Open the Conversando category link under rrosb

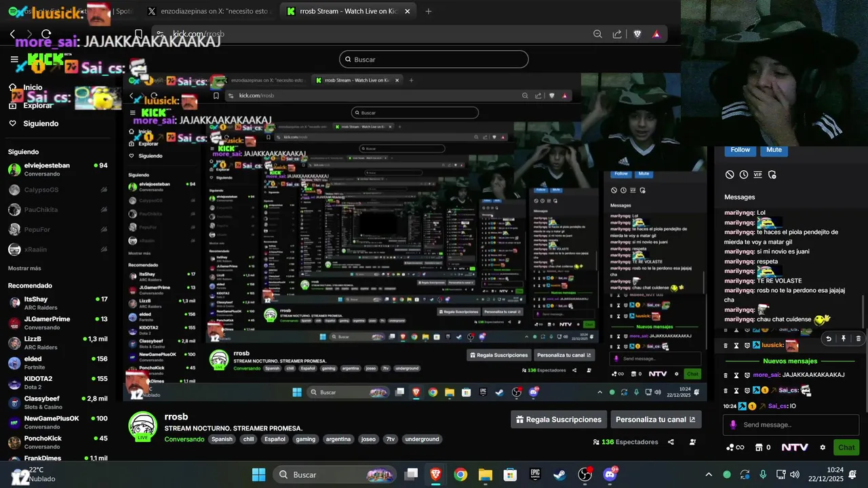coord(184,439)
